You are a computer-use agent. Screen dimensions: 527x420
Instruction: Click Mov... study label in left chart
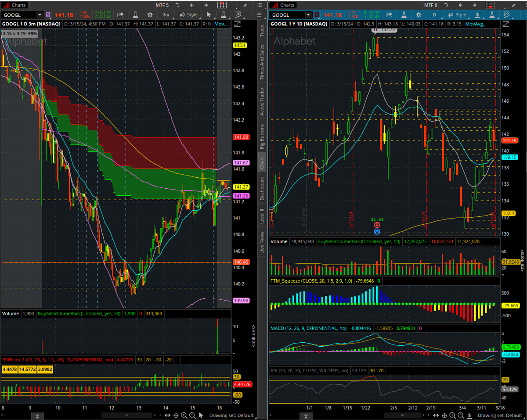pos(221,24)
